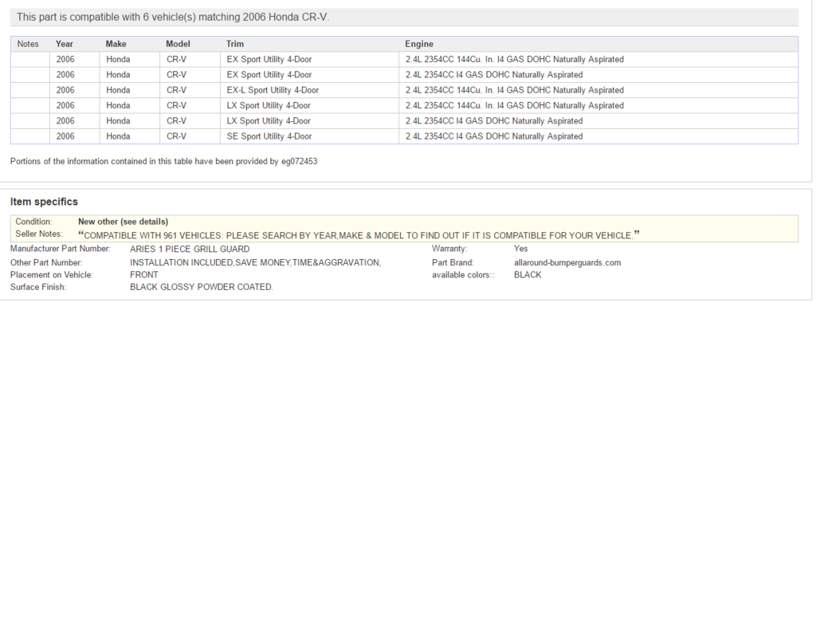
Task: Click 'Other Part Number:' label
Action: point(46,263)
